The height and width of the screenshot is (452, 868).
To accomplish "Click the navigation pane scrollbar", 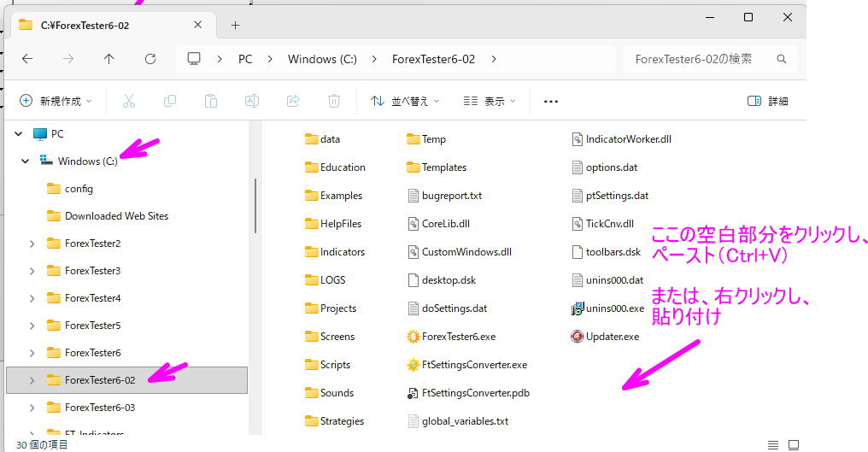I will [255, 206].
